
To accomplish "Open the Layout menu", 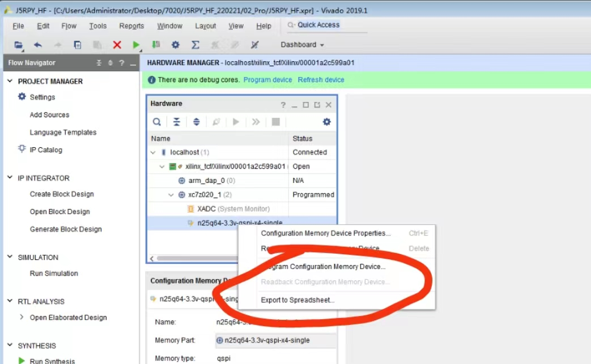I will pos(206,26).
